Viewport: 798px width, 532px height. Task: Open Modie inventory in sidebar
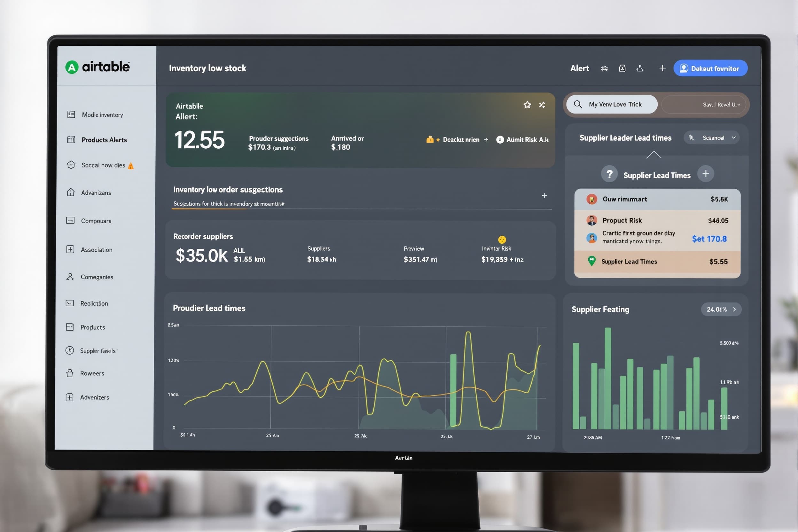[95, 115]
